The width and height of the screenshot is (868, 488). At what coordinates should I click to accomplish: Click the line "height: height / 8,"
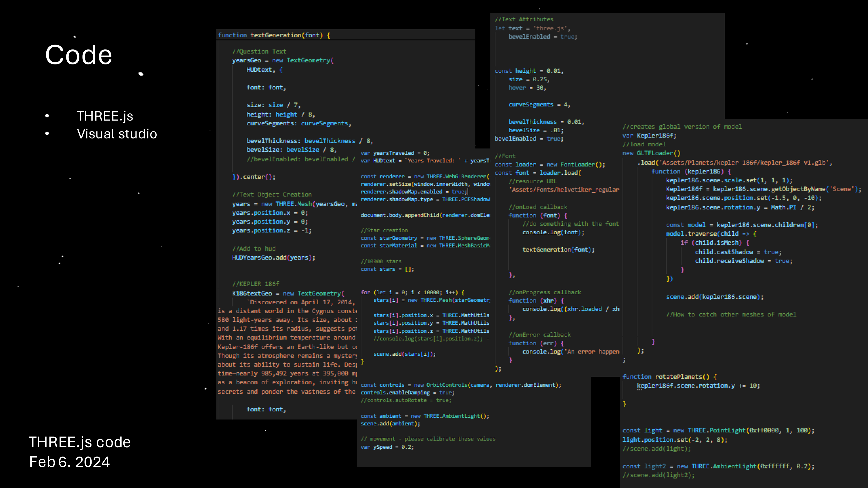(x=281, y=115)
